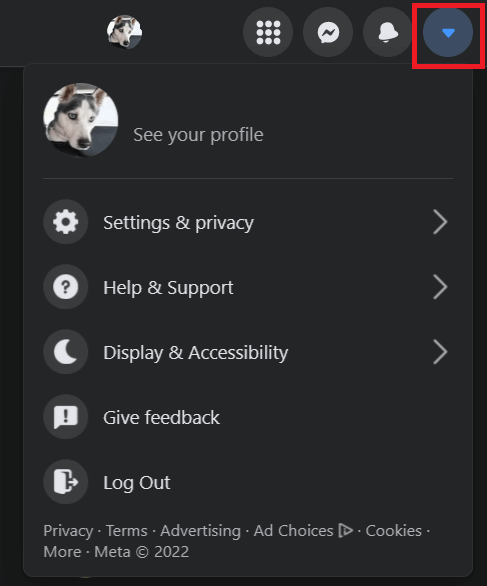Image resolution: width=487 pixels, height=586 pixels.
Task: Expand the Help & Support chevron
Action: 440,287
